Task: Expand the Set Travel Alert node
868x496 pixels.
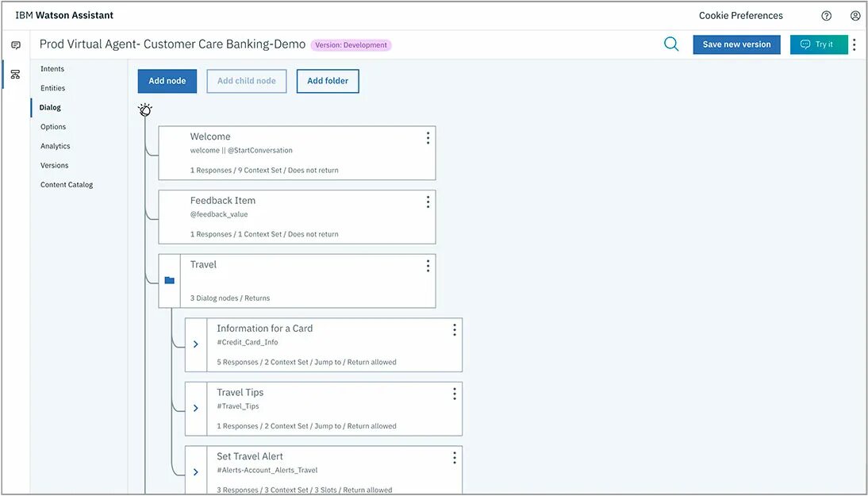Action: (x=195, y=472)
